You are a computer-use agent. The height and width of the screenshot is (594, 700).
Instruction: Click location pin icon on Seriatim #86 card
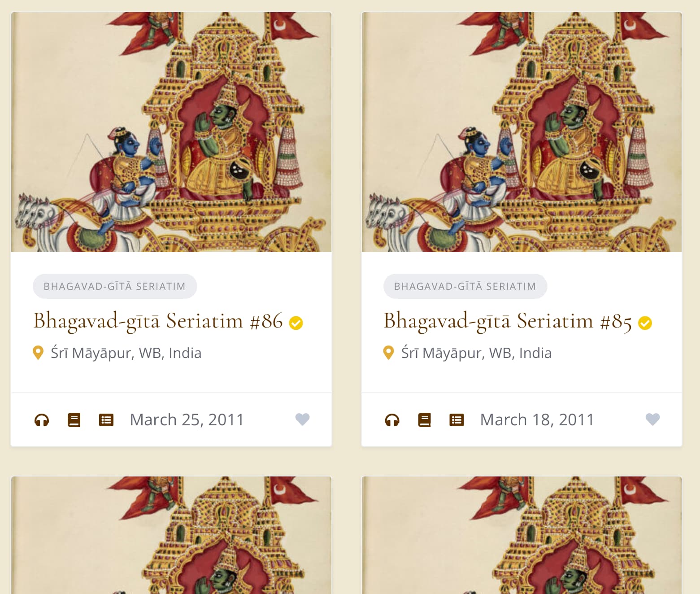tap(38, 353)
